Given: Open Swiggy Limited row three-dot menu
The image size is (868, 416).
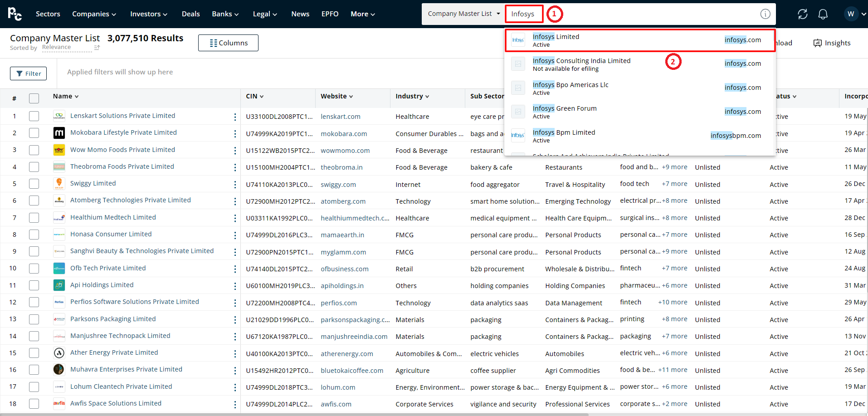Looking at the screenshot, I should coord(235,184).
